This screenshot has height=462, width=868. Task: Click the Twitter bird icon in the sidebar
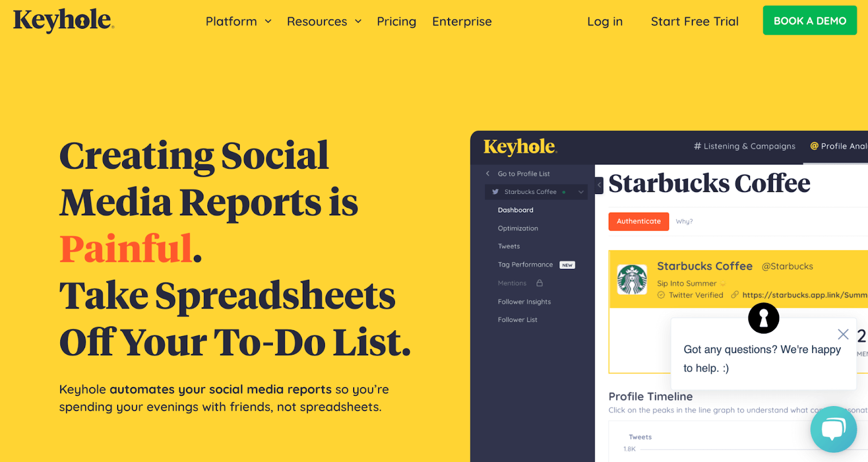(495, 192)
